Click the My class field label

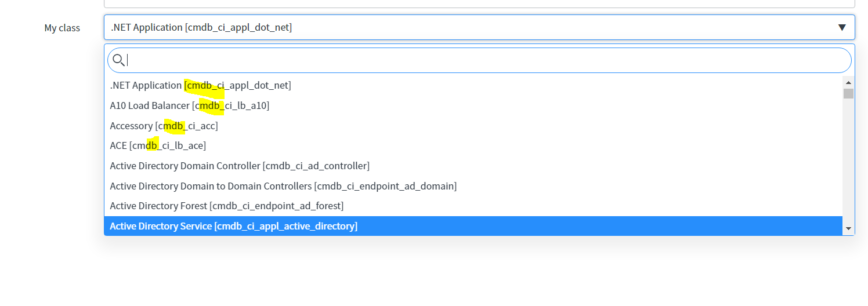[x=62, y=28]
